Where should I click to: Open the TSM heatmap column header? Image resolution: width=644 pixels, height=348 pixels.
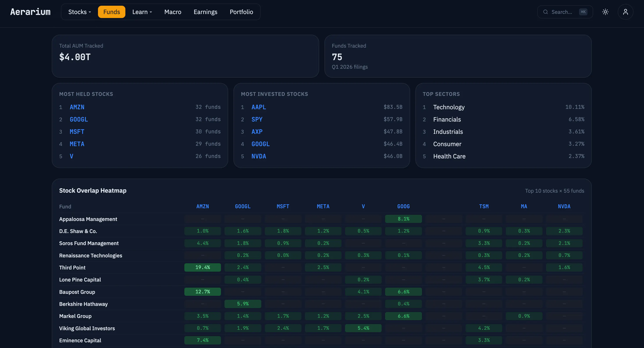pyautogui.click(x=484, y=206)
